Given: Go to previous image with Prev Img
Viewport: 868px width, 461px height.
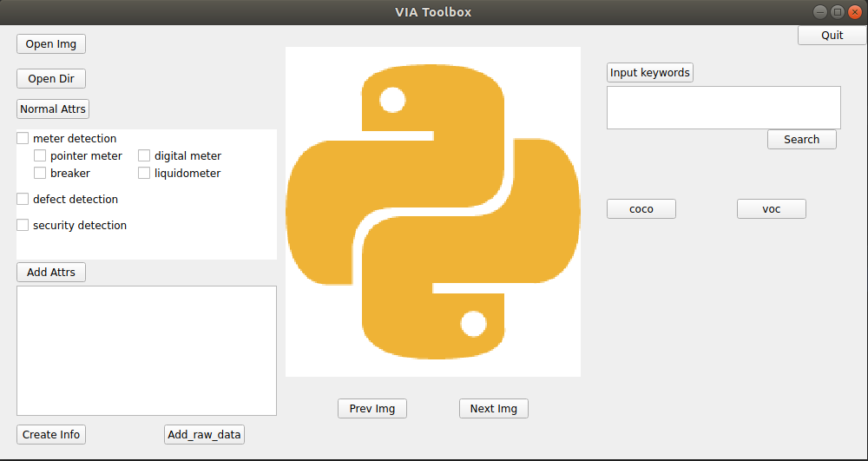Looking at the screenshot, I should tap(372, 409).
